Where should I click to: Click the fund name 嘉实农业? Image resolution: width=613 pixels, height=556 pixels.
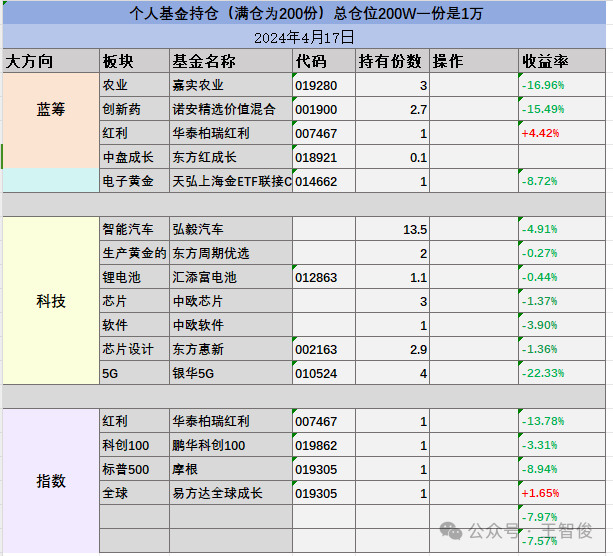(231, 85)
